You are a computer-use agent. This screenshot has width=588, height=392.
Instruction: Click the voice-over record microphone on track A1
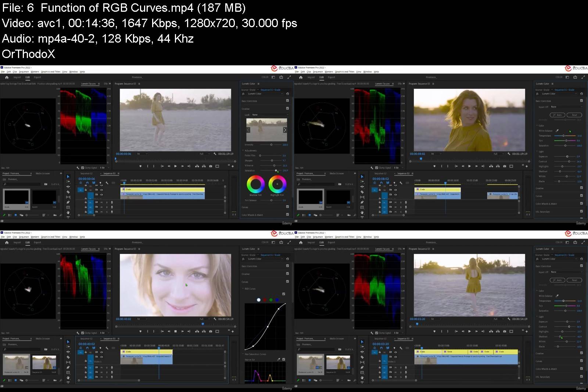112,202
